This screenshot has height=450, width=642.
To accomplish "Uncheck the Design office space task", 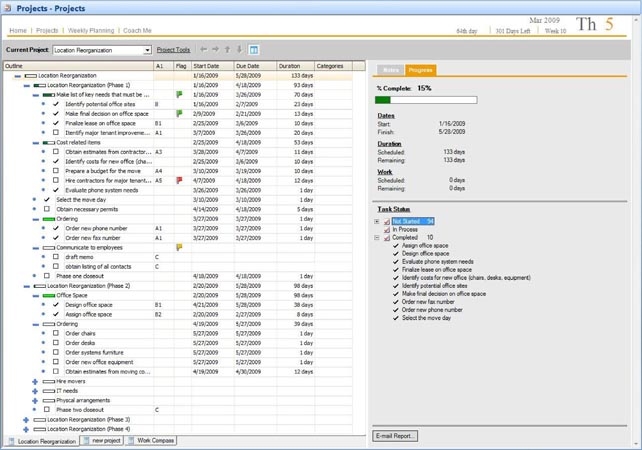I will pyautogui.click(x=56, y=305).
